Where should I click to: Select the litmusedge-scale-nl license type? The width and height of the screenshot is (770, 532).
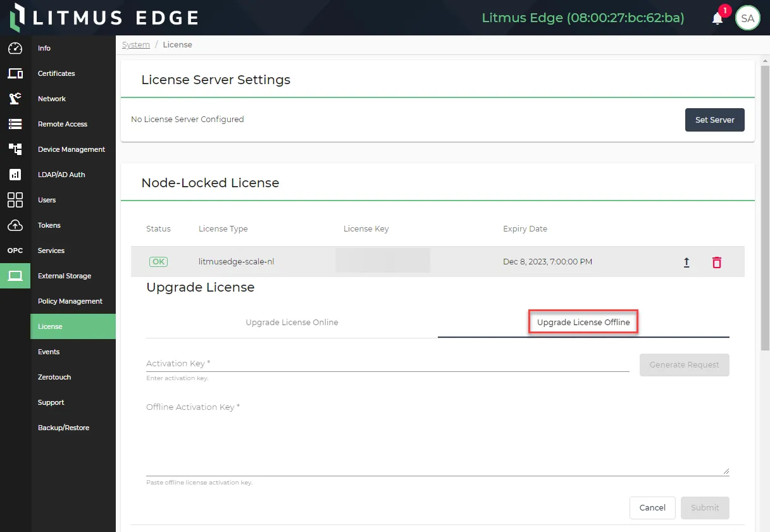(236, 262)
